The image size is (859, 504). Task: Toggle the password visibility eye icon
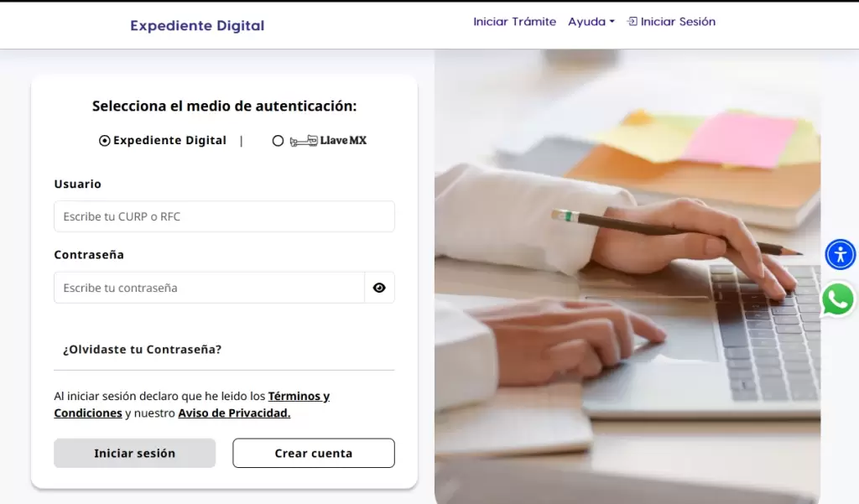(x=379, y=288)
